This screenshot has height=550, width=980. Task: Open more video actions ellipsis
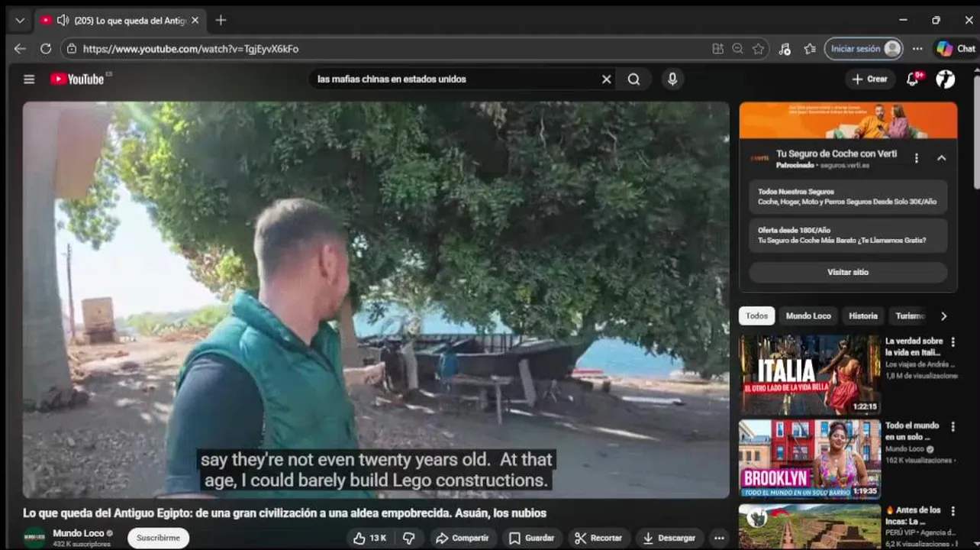click(x=718, y=538)
